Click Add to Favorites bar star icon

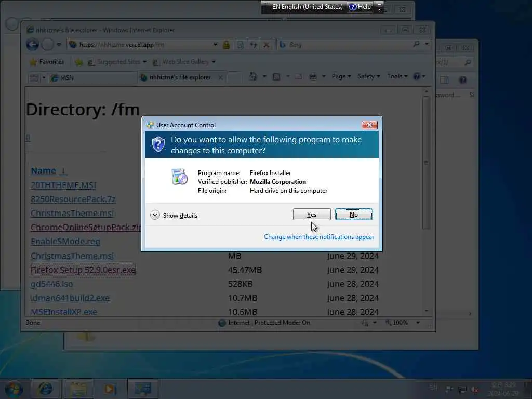[x=79, y=62]
